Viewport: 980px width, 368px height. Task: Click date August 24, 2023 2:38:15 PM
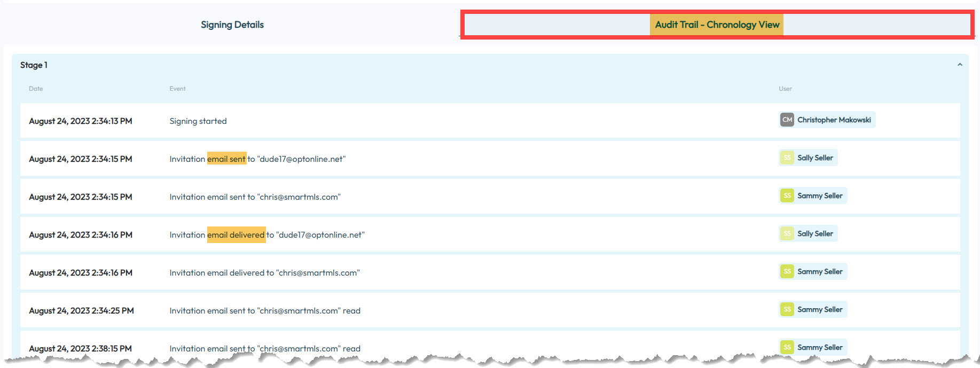click(x=80, y=349)
